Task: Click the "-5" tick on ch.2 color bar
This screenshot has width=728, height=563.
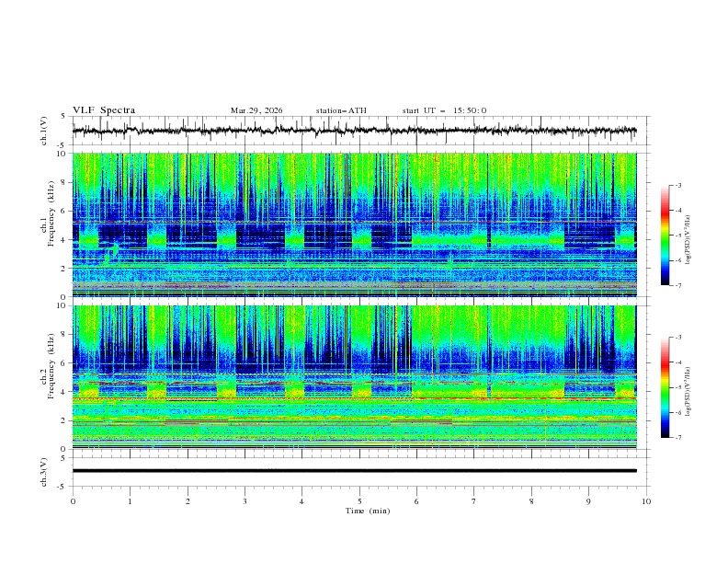Action: [x=678, y=387]
